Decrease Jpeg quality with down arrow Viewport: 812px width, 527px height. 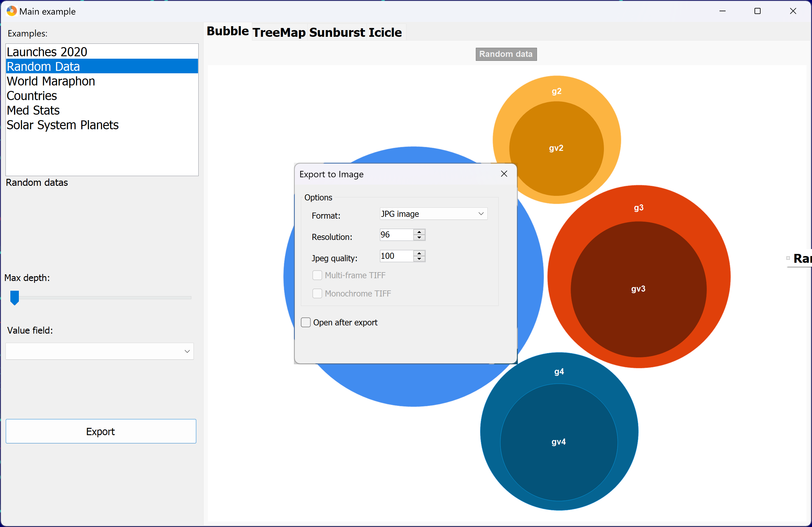coord(419,259)
